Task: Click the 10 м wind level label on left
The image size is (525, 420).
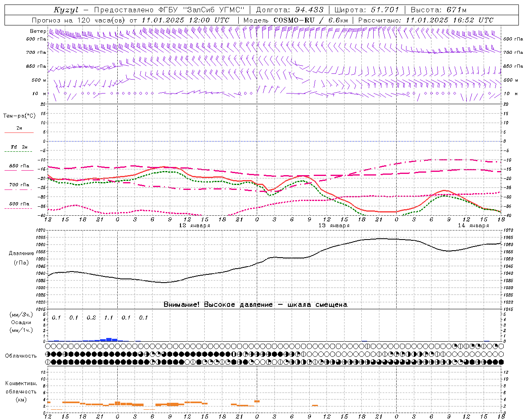Action: point(39,94)
